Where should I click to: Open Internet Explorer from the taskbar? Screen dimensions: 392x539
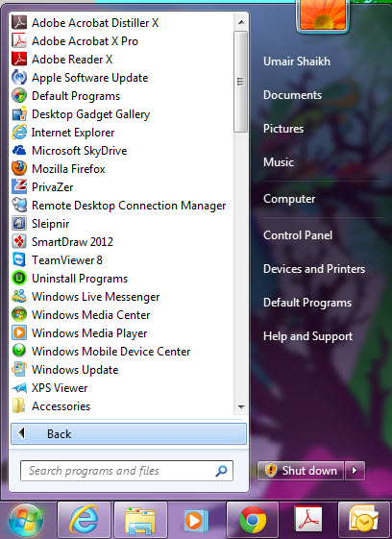84,521
